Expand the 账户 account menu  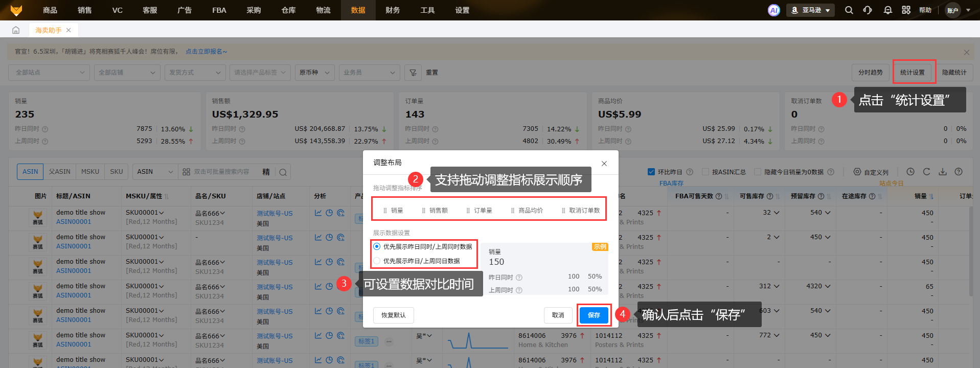click(958, 10)
